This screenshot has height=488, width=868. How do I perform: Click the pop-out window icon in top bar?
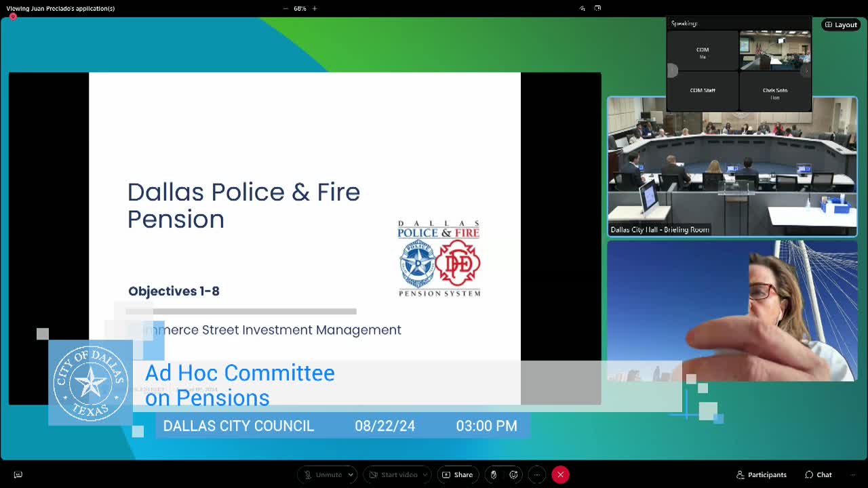coord(597,8)
